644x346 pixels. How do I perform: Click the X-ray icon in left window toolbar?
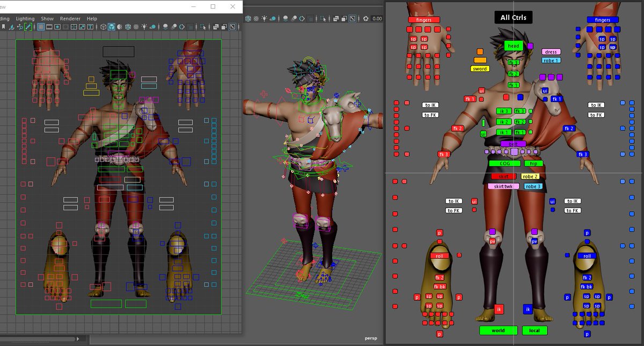tap(215, 27)
